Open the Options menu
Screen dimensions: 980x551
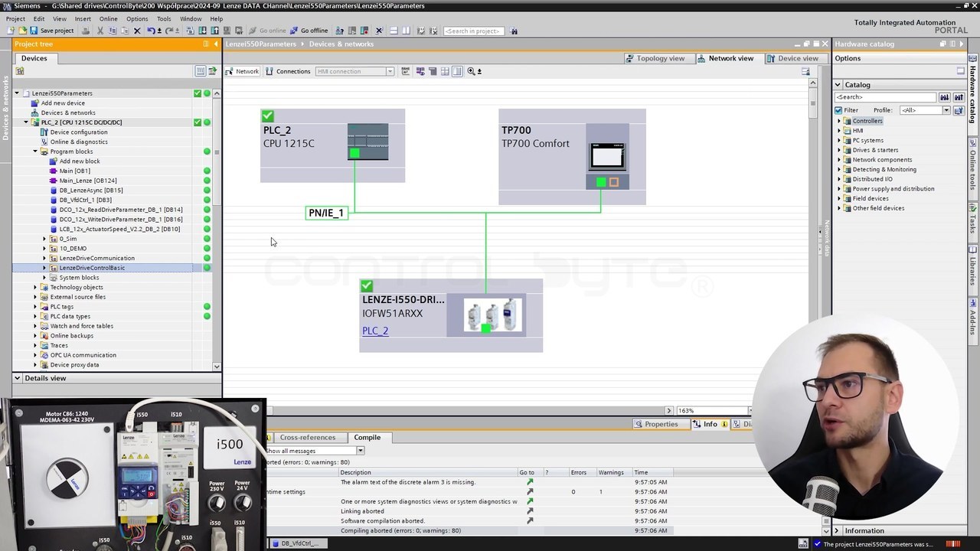[137, 18]
